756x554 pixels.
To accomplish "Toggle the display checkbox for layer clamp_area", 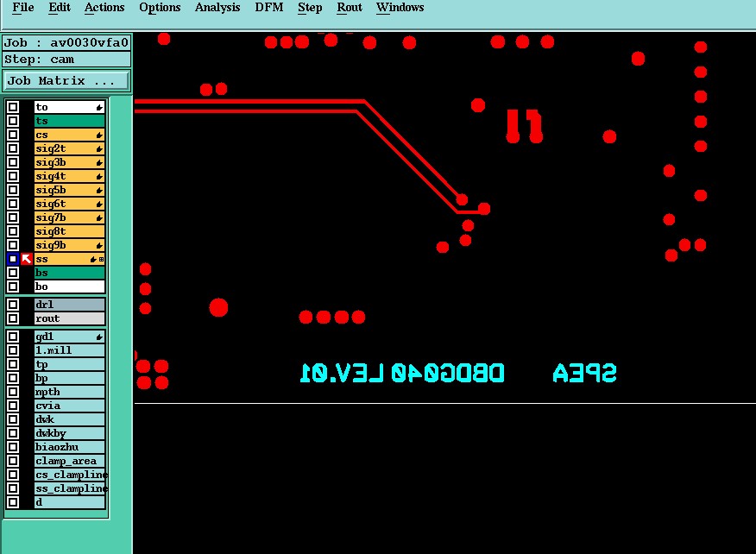I will [13, 461].
